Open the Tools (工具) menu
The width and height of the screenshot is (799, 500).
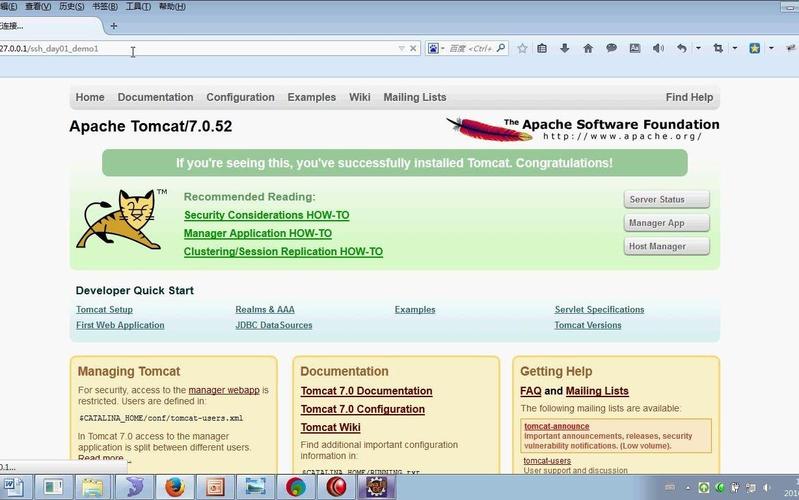138,7
